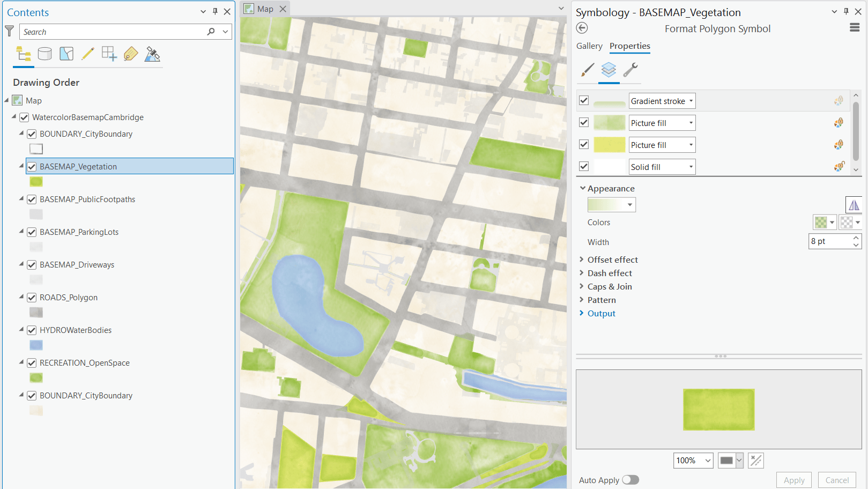Switch to List By Data Source view

(x=44, y=54)
